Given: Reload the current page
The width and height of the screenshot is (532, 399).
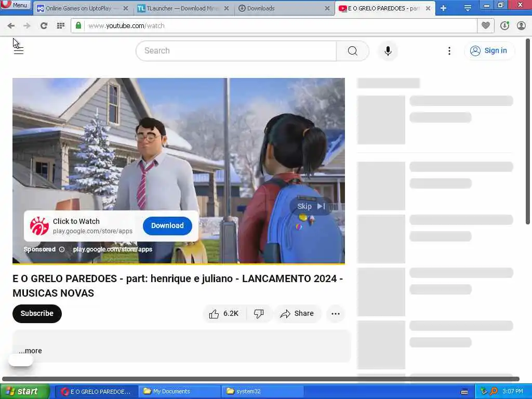Looking at the screenshot, I should [x=44, y=26].
